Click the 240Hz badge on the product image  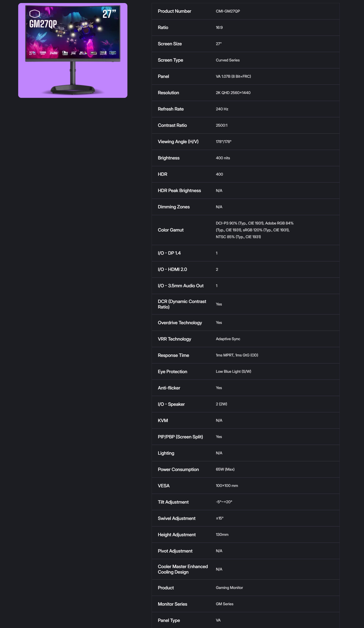pyautogui.click(x=54, y=53)
